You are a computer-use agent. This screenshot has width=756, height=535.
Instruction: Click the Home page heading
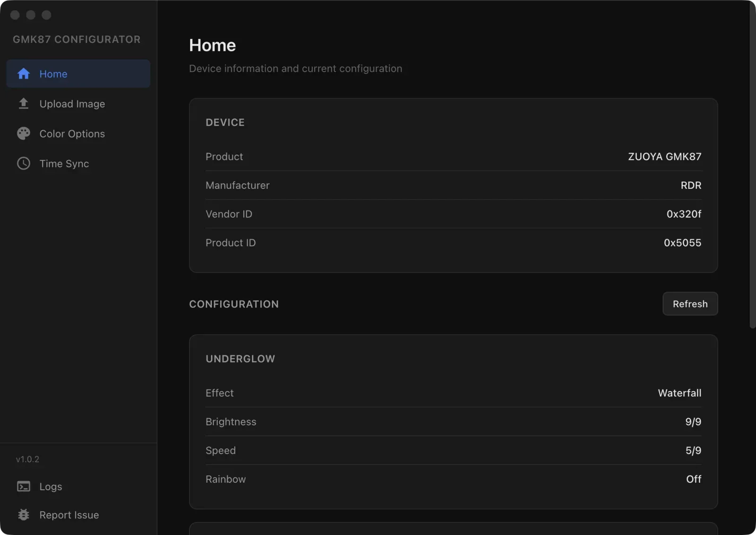(x=212, y=45)
